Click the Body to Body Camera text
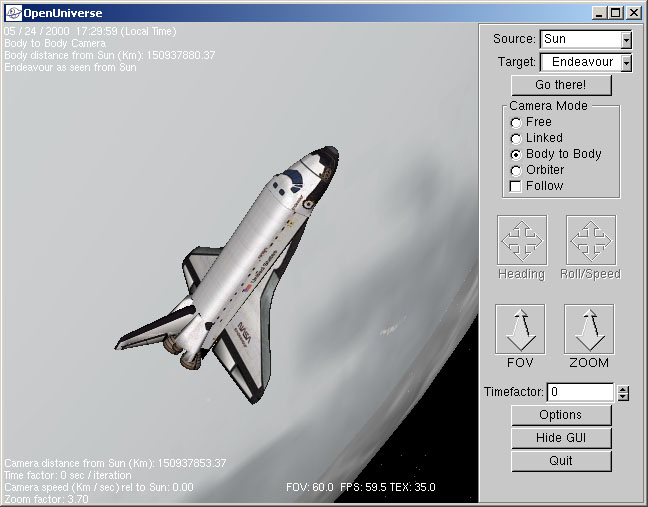 55,43
